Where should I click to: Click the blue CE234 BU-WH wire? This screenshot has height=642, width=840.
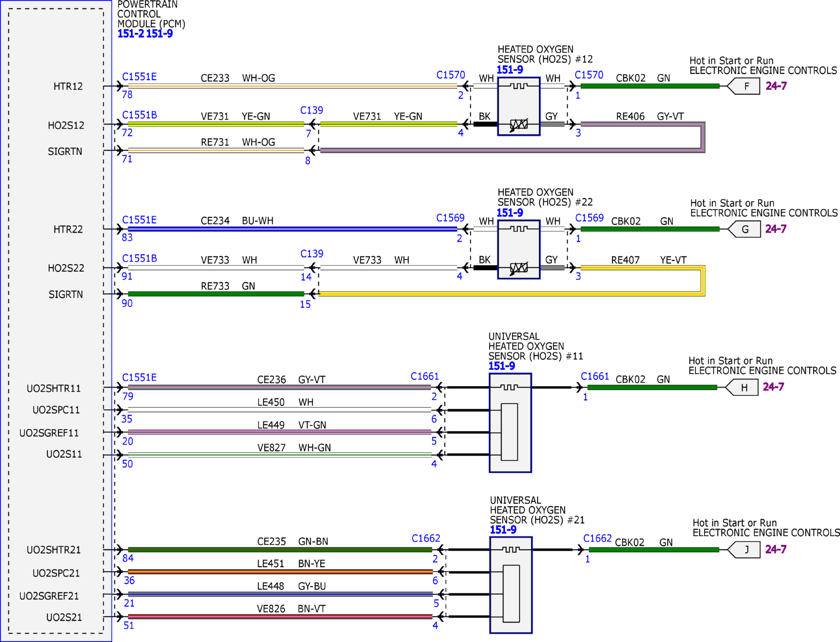[293, 229]
